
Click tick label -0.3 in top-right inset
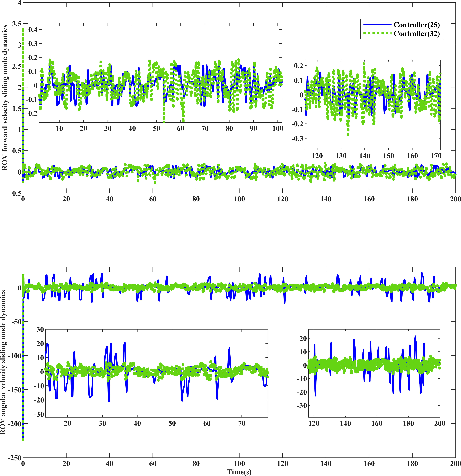[x=297, y=138]
